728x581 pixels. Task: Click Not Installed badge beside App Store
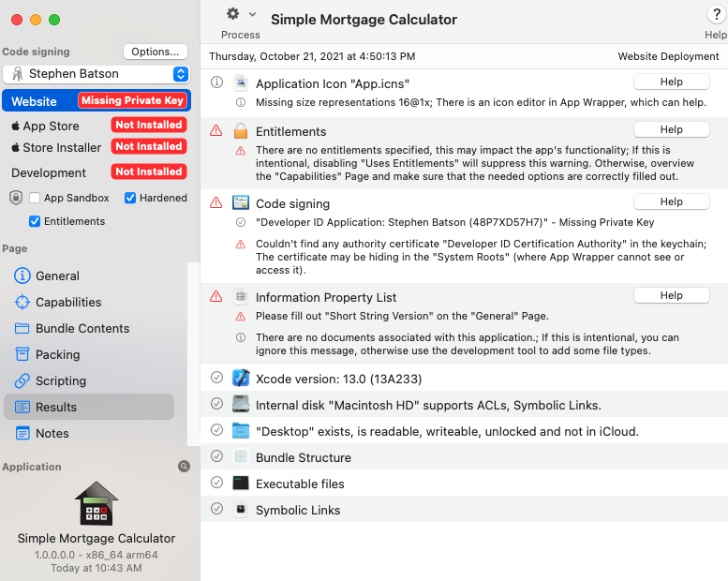pos(149,125)
